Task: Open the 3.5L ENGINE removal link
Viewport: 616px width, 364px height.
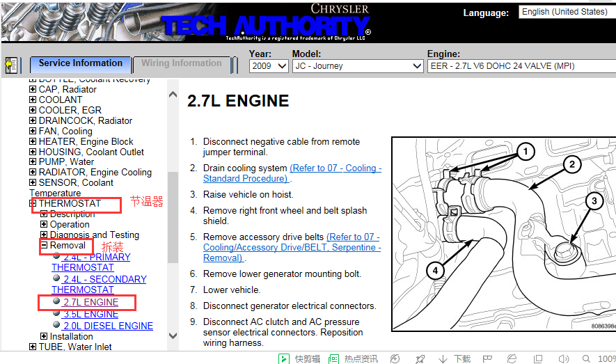Action: coord(90,314)
